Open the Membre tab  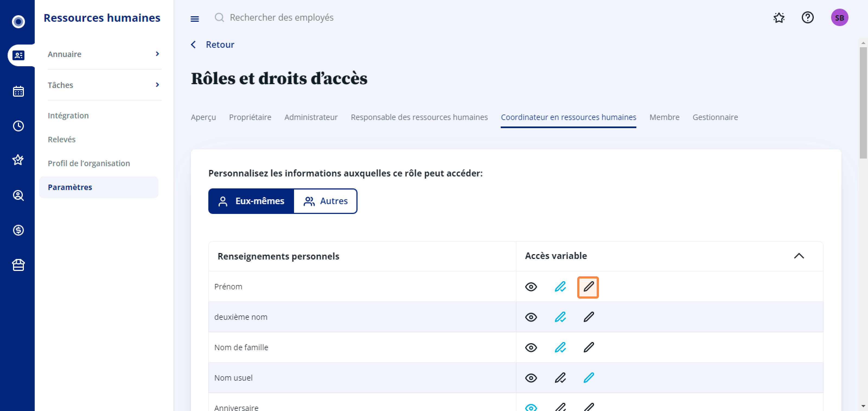point(664,117)
